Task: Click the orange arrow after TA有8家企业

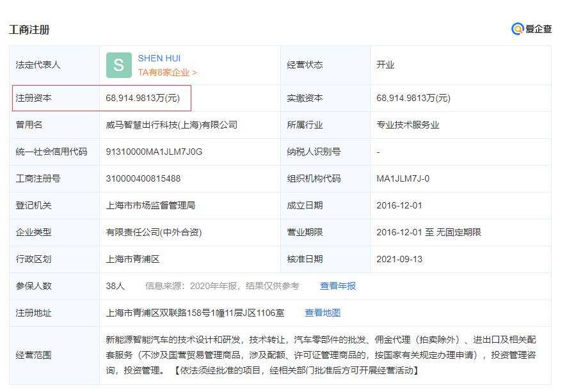Action: pyautogui.click(x=196, y=72)
